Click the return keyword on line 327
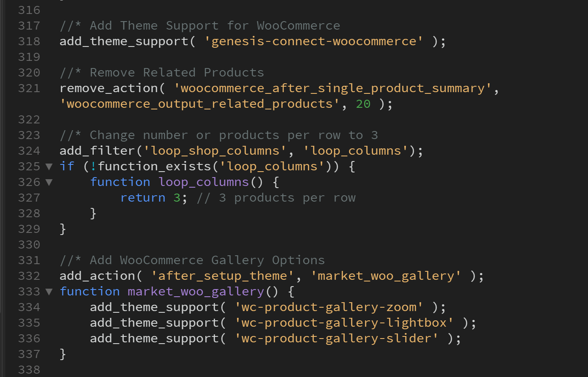Screen dimensions: 588x377 pos(143,198)
